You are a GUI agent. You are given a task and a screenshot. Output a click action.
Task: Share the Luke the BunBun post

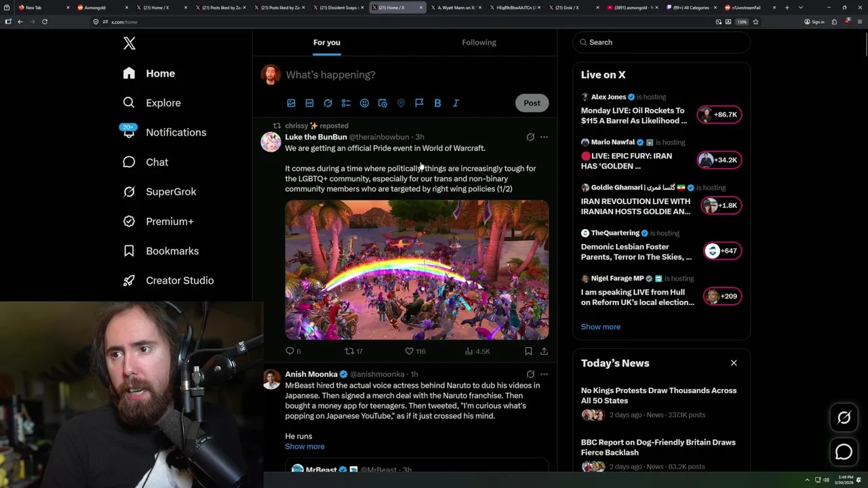pos(544,351)
